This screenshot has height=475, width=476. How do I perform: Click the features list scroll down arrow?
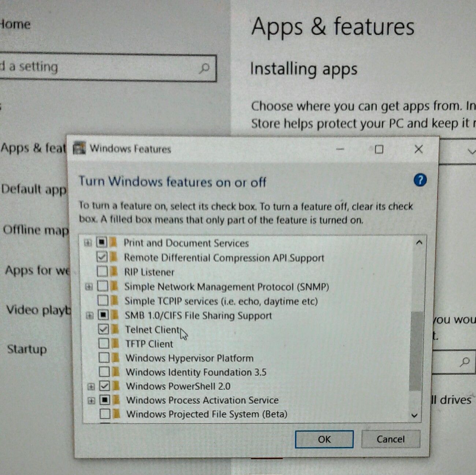coord(414,415)
